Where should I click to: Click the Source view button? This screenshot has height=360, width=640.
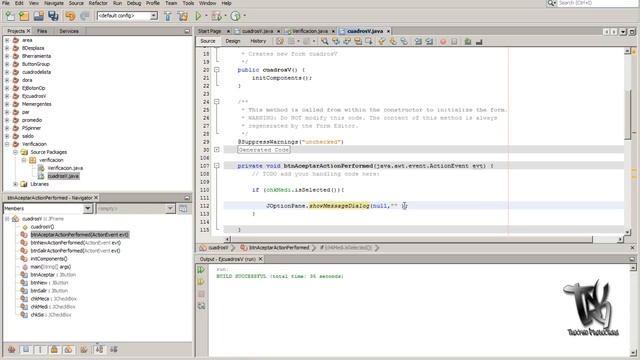click(x=208, y=41)
